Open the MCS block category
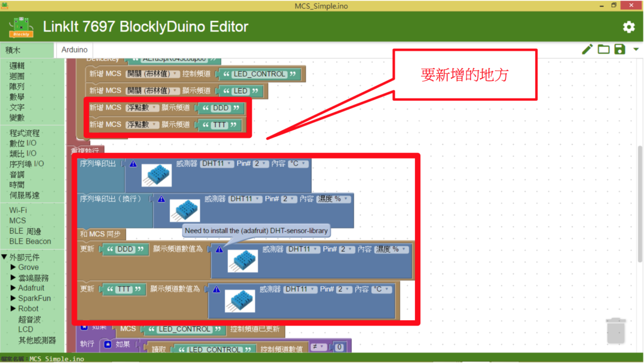 click(x=18, y=220)
